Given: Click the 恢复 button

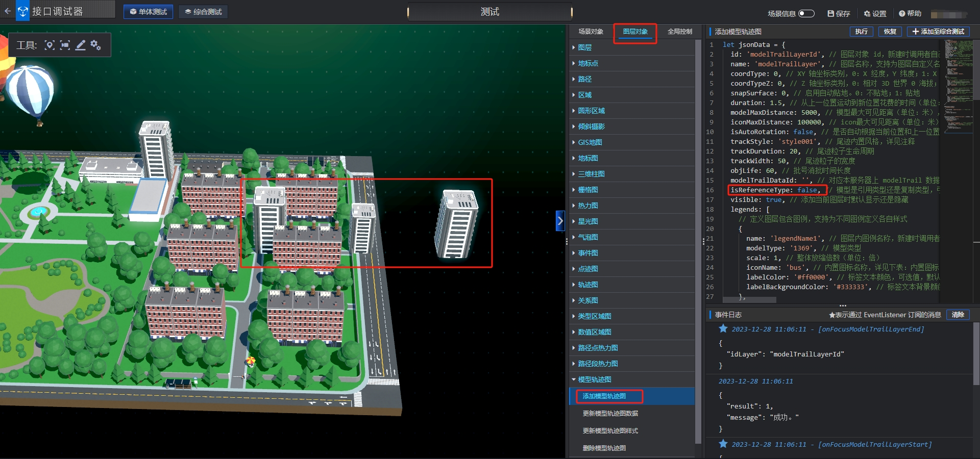Looking at the screenshot, I should coord(890,32).
